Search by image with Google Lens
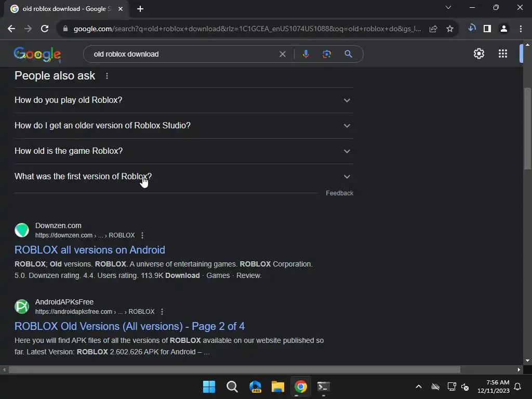 pos(327,54)
